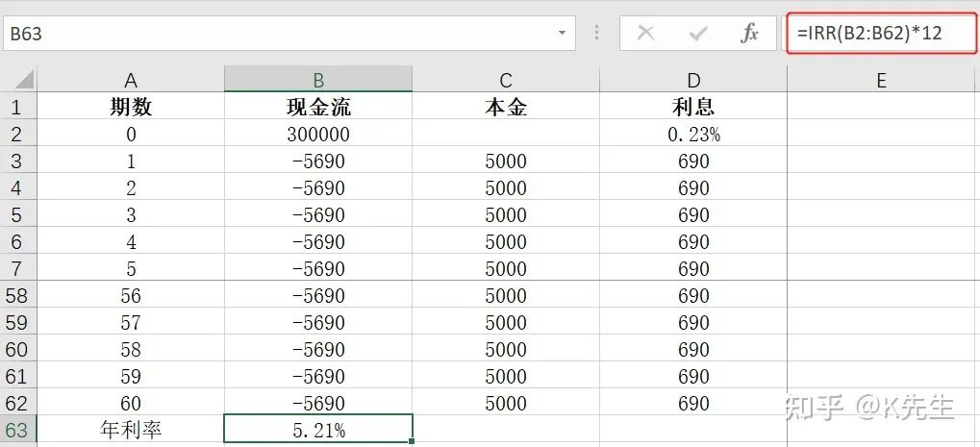Select empty cell C2 under 本金
This screenshot has width=980, height=447.
tap(506, 134)
